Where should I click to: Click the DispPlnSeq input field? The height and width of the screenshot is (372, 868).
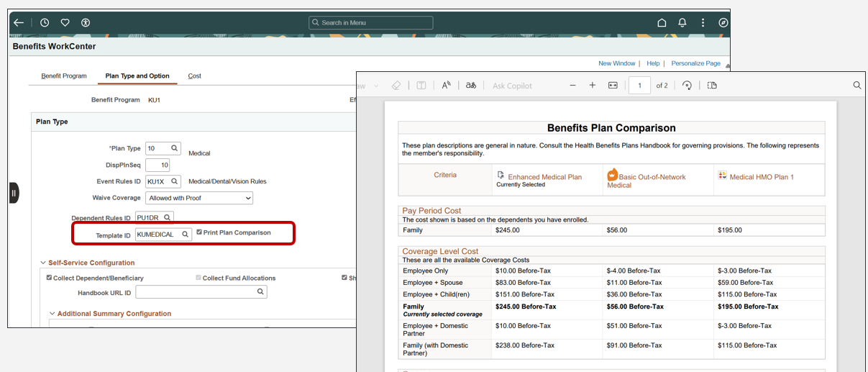point(157,165)
